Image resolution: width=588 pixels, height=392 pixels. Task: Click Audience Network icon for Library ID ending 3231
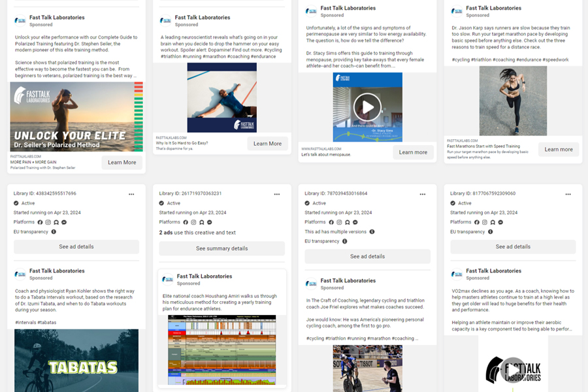pos(202,222)
